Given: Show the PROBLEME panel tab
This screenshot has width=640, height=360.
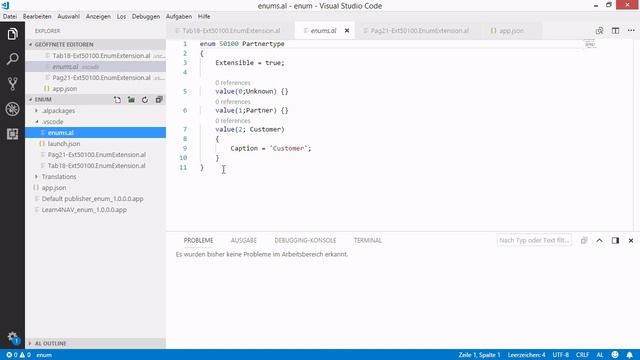Looking at the screenshot, I should pyautogui.click(x=198, y=240).
